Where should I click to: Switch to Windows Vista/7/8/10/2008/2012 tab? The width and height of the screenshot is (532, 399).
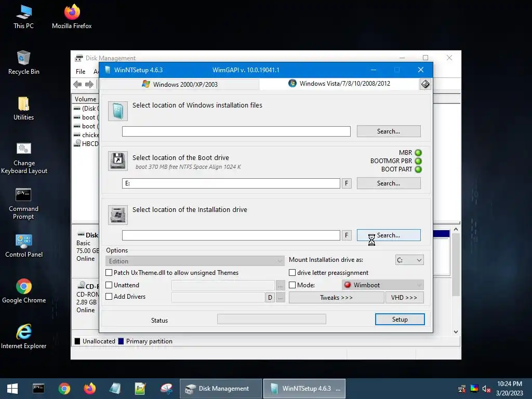(x=339, y=84)
